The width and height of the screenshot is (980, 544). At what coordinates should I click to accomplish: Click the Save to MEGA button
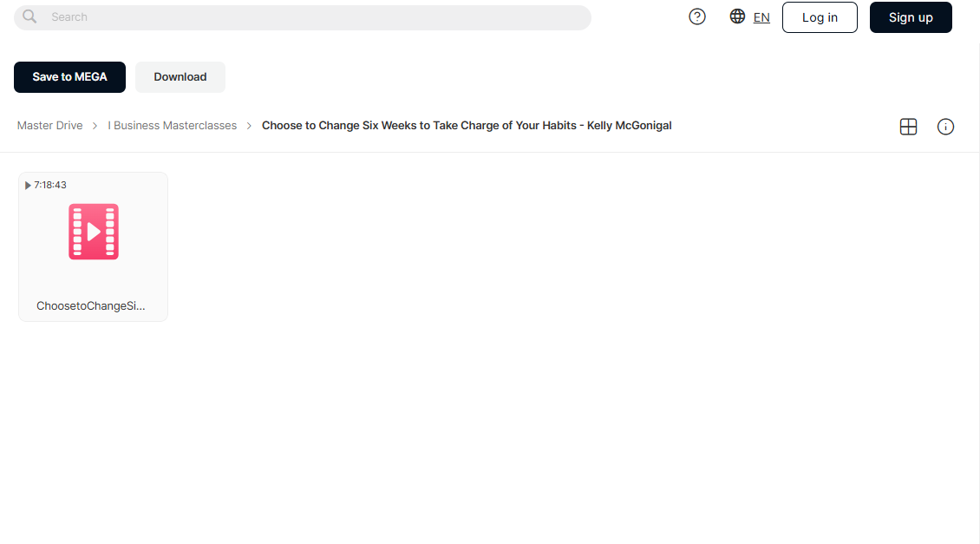pos(69,77)
